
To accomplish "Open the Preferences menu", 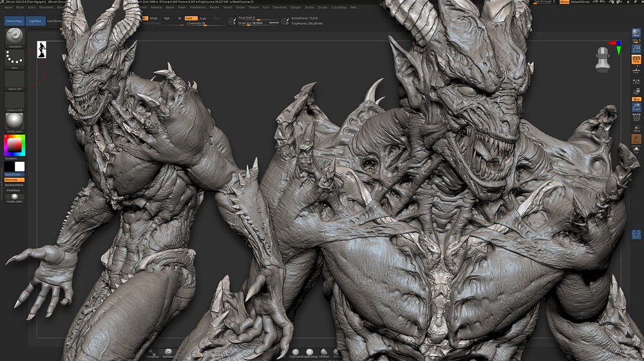I will 198,7.
